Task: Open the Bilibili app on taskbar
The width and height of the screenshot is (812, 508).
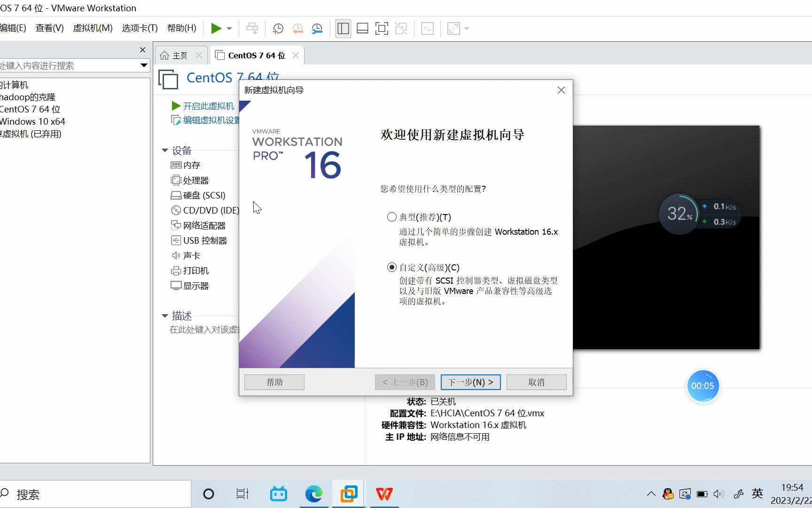Action: coord(279,494)
